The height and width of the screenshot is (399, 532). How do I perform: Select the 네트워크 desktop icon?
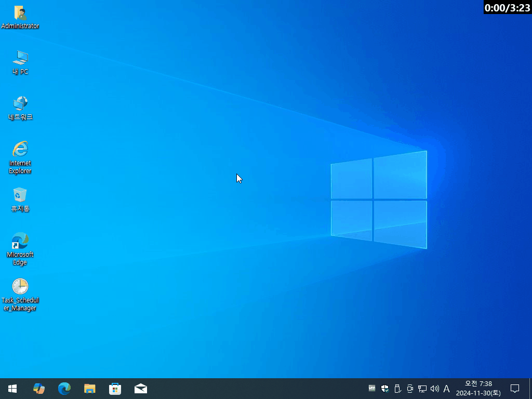[x=20, y=108]
